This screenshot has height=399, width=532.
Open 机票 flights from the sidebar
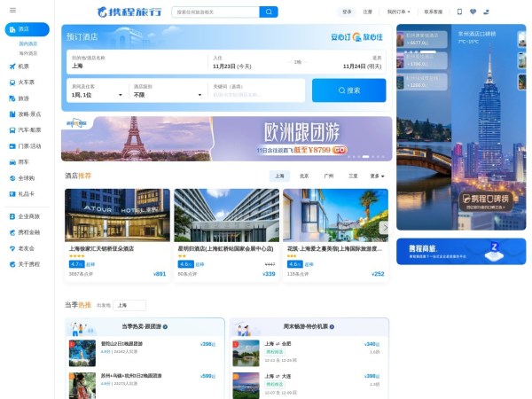23,66
